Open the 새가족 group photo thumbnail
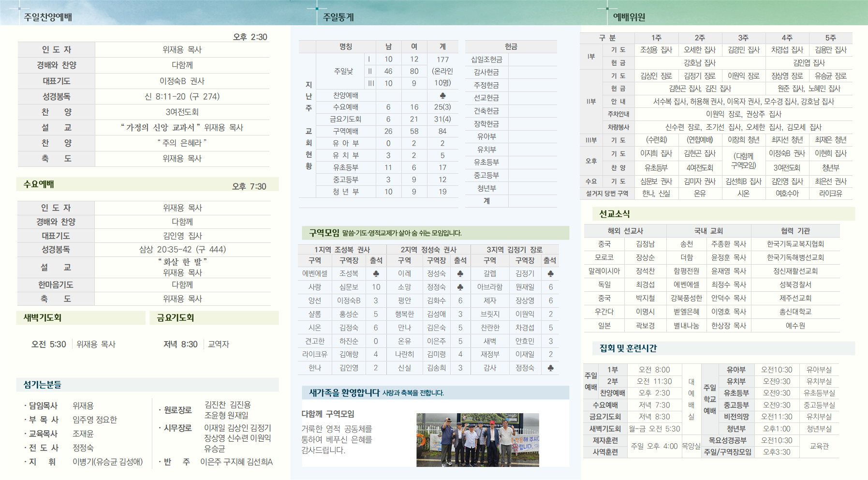This screenshot has width=868, height=480. (x=477, y=440)
